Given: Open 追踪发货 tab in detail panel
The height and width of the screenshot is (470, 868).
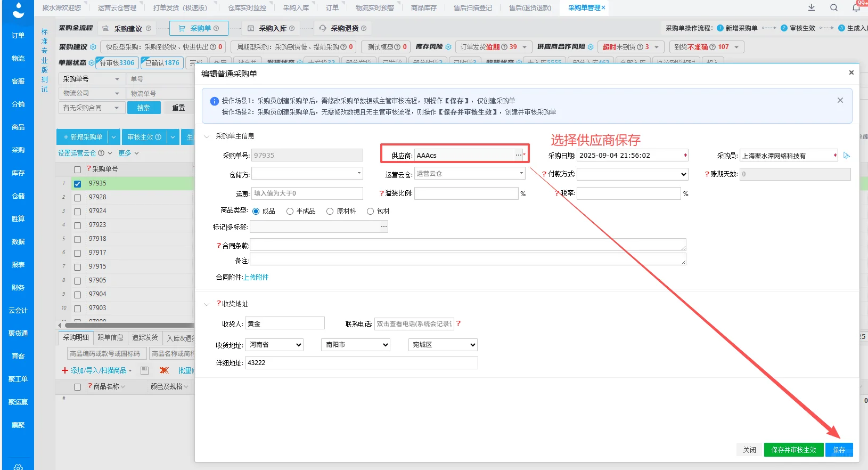Looking at the screenshot, I should [145, 338].
